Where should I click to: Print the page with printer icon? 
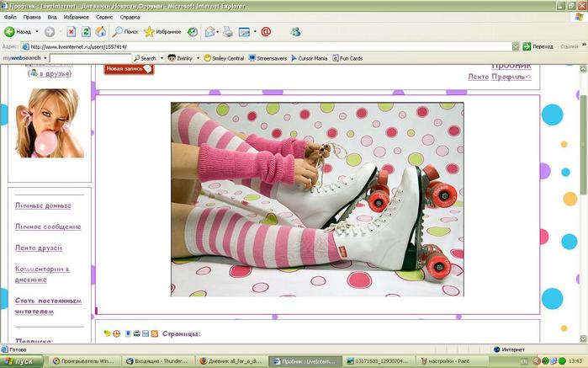(228, 32)
